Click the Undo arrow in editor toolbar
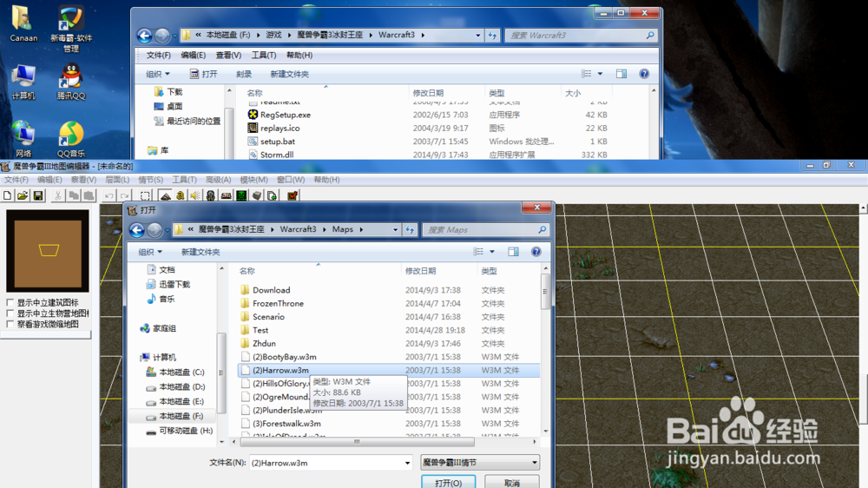The image size is (868, 488). (x=109, y=195)
